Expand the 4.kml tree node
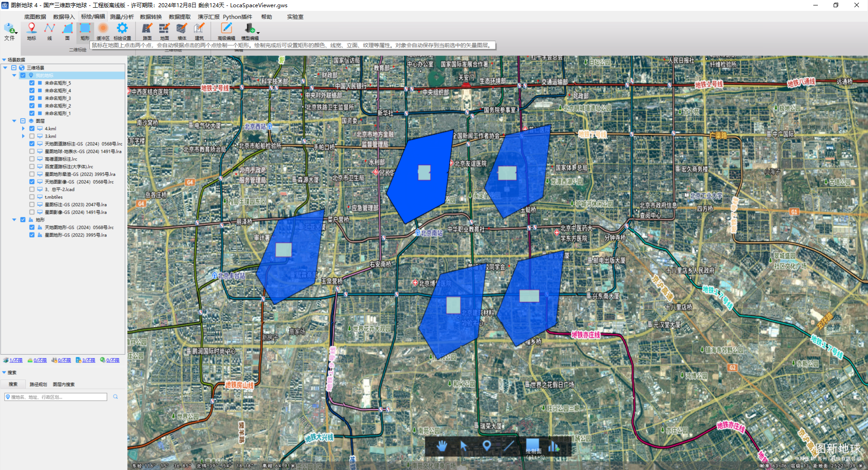The height and width of the screenshot is (470, 868). (23, 128)
